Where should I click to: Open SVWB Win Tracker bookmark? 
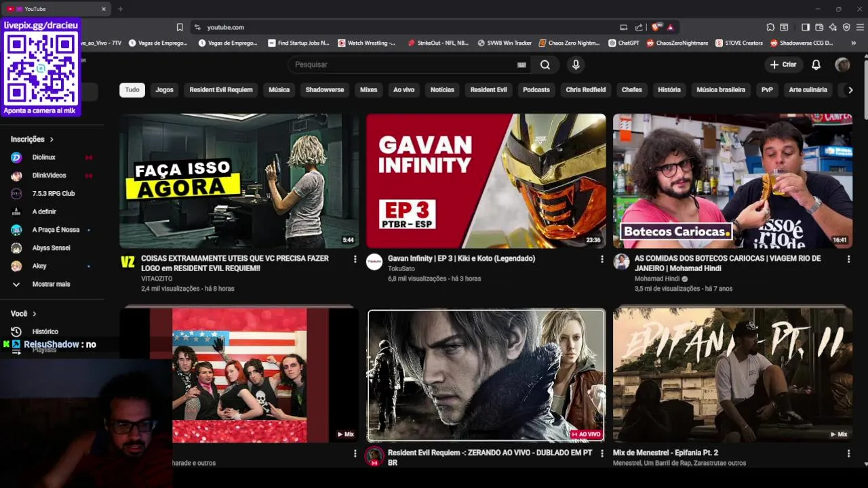(x=505, y=43)
